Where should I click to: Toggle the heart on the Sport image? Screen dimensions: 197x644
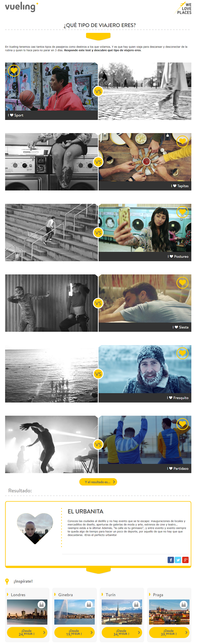coord(14,71)
